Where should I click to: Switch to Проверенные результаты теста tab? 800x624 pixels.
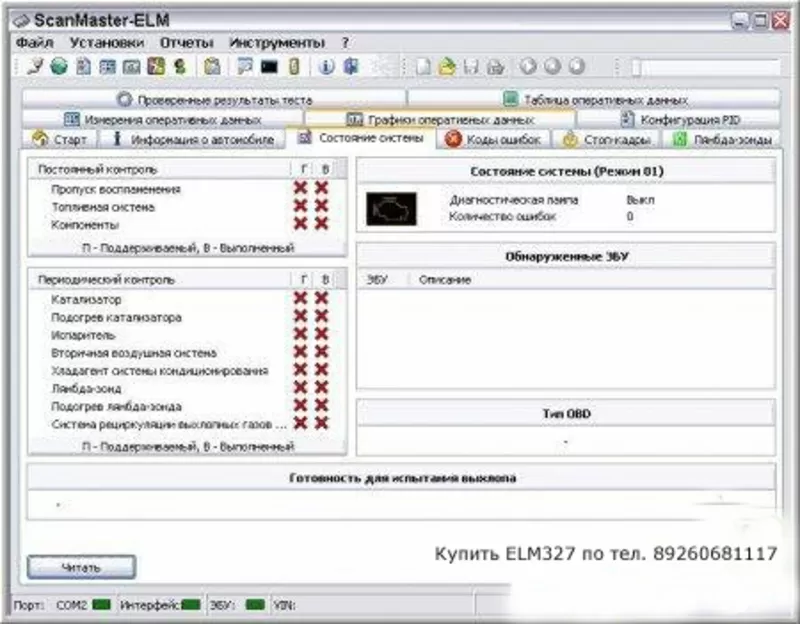[214, 99]
